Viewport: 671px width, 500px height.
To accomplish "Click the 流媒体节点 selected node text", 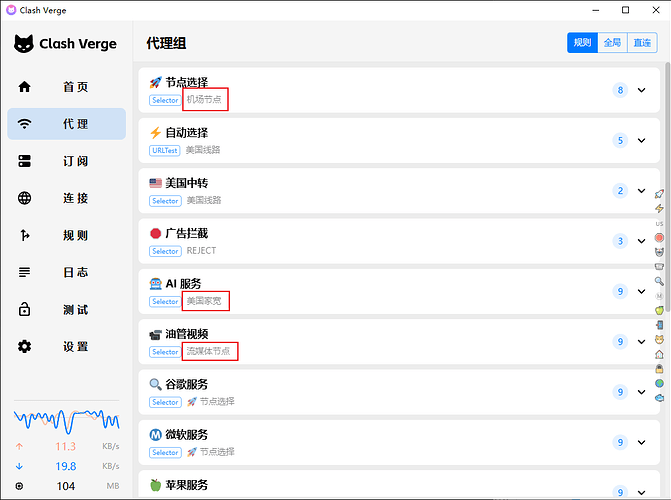I will point(208,351).
